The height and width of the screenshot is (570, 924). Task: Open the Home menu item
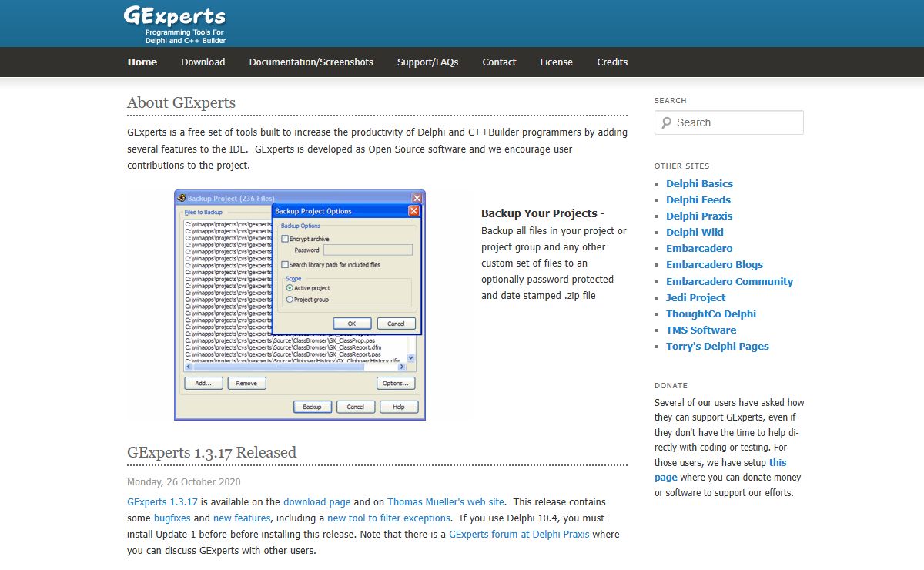point(142,62)
